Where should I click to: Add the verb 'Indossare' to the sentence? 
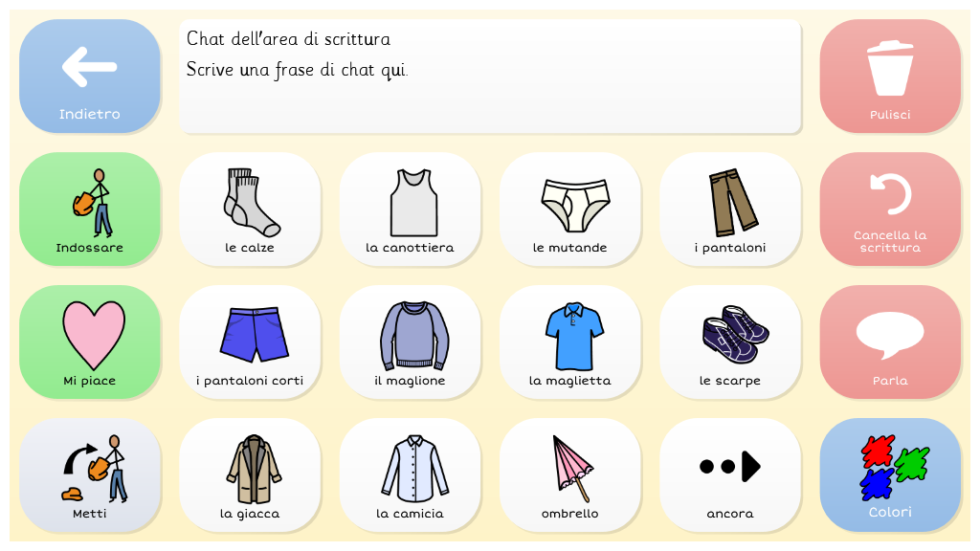pyautogui.click(x=90, y=209)
